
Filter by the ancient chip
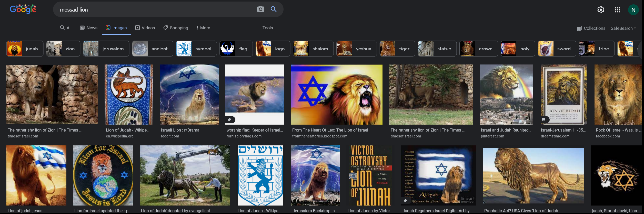(x=153, y=49)
